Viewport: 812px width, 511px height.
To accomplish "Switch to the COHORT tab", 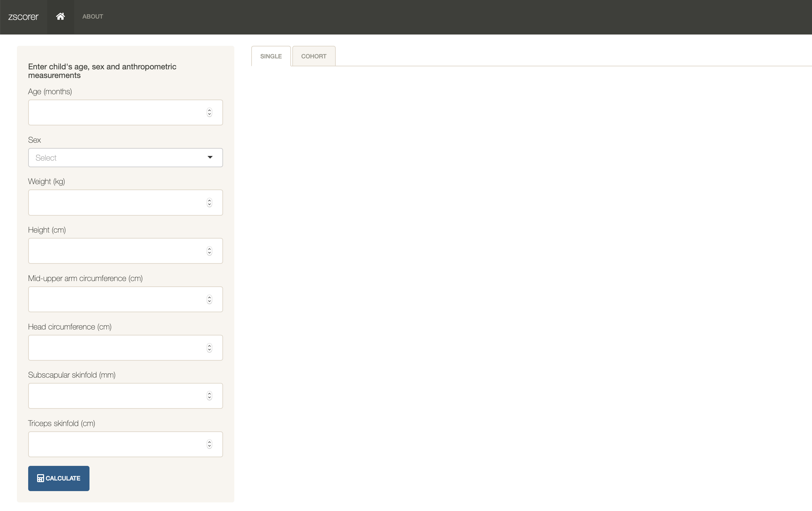I will (314, 56).
